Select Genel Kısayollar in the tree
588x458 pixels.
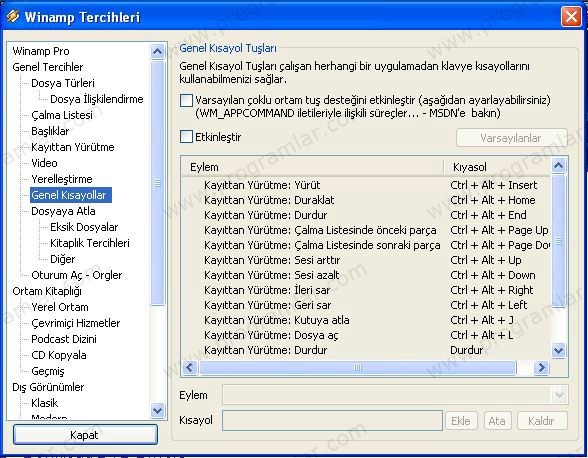tap(70, 195)
